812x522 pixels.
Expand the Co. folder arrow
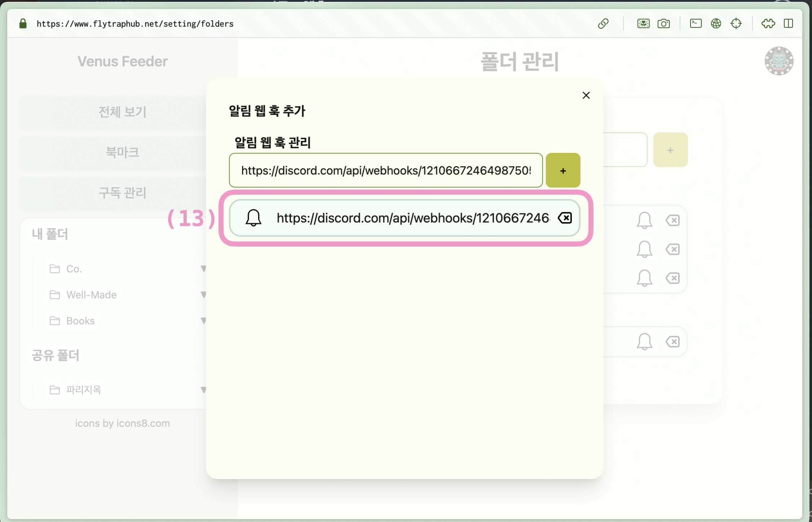pos(203,269)
